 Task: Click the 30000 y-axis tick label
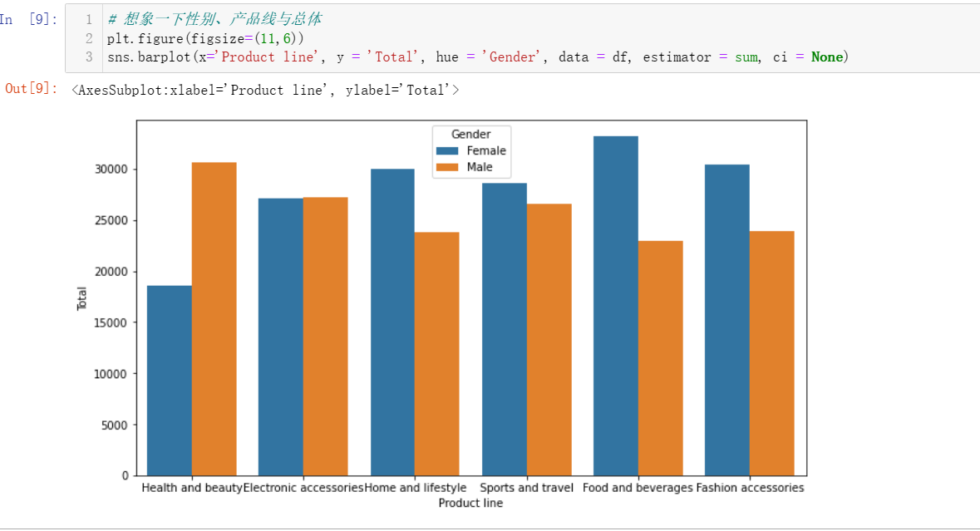point(111,170)
